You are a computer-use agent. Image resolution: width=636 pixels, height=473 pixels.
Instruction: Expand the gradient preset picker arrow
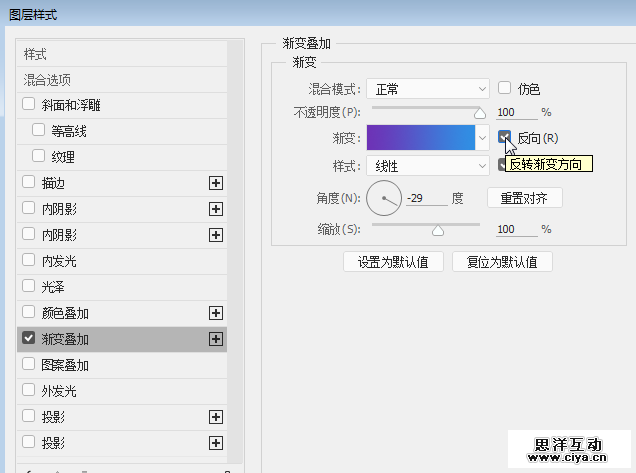pos(483,138)
